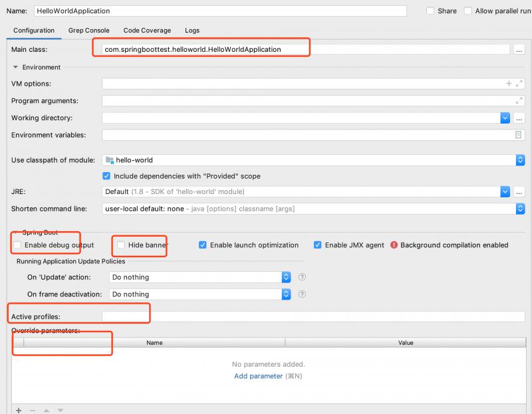Open the Working directory dropdown arrow
This screenshot has height=414, width=532.
505,118
